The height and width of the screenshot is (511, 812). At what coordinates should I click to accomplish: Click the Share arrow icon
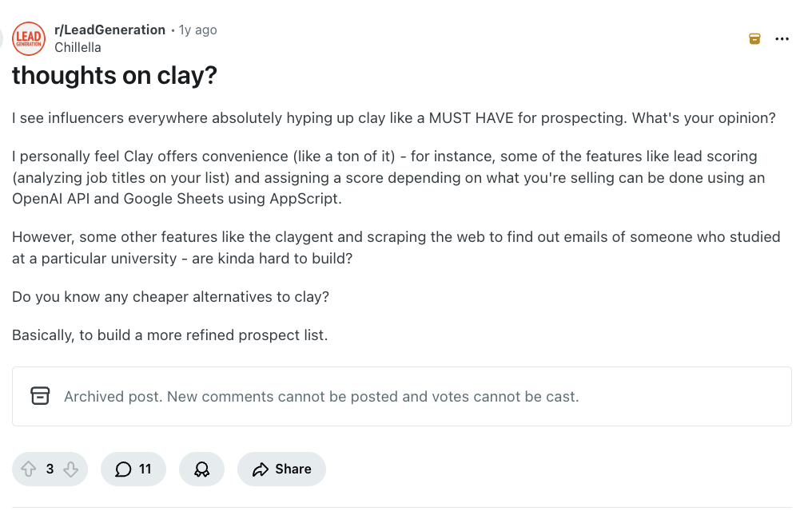pyautogui.click(x=259, y=469)
